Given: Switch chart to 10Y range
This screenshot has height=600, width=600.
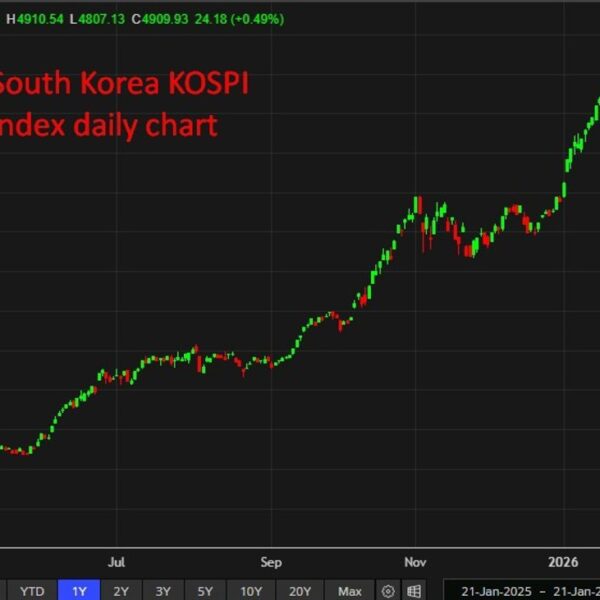Looking at the screenshot, I should (x=251, y=591).
